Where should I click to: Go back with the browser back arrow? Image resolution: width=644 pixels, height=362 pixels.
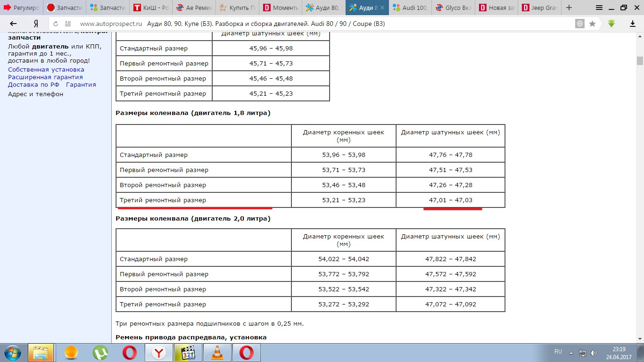click(13, 24)
